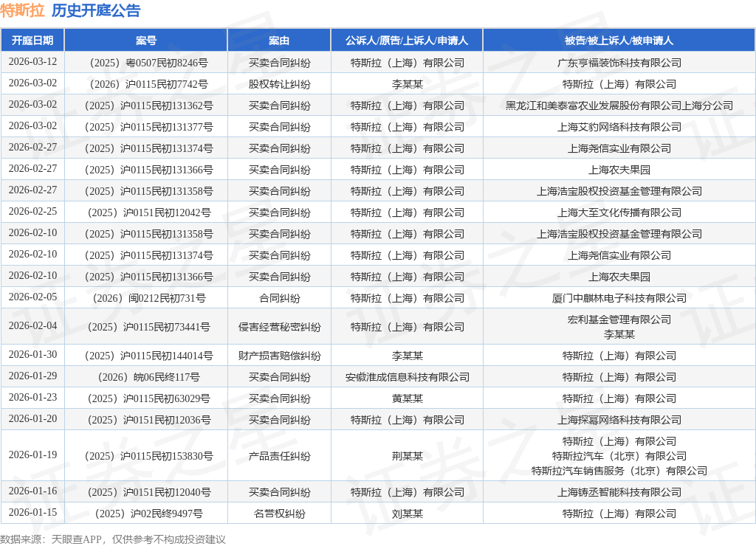Click defendant 宏利基金管理有限公司

point(619,319)
